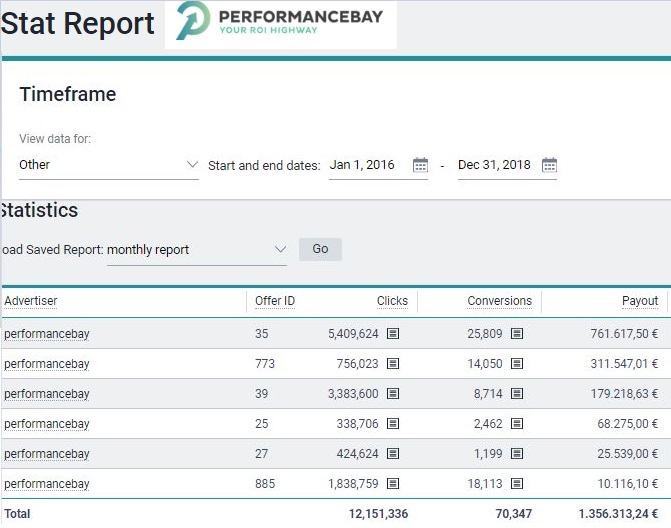This screenshot has width=671, height=528.
Task: Click the Go button
Action: pyautogui.click(x=320, y=249)
